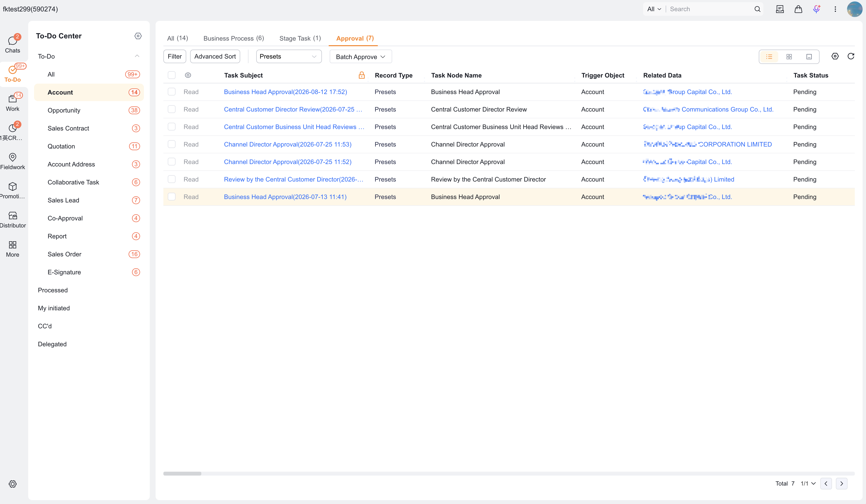Check the Review by the Central Customer Director row
This screenshot has height=504, width=866.
click(171, 179)
